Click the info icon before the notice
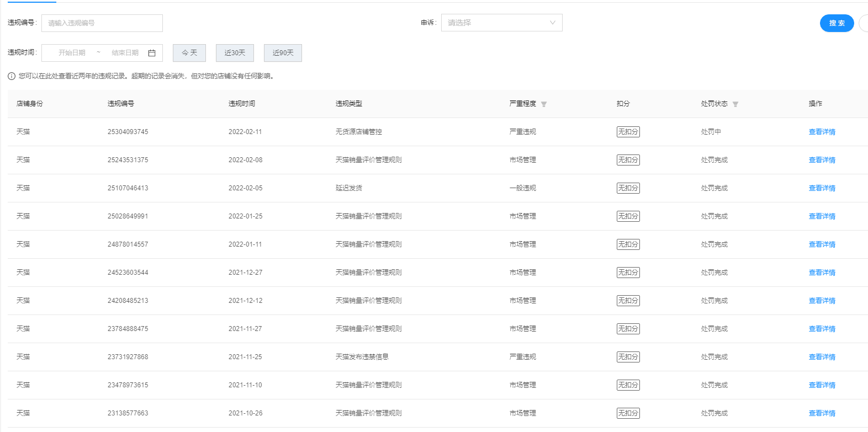Viewport: 868px width, 432px height. pos(12,76)
